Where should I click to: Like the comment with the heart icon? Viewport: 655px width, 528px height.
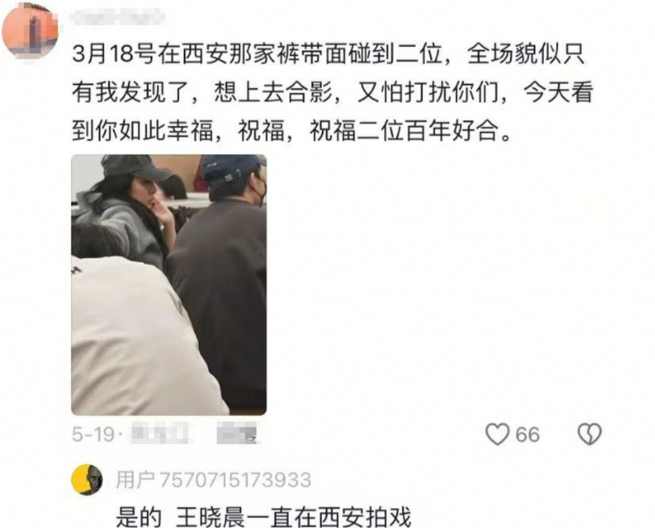[x=497, y=434]
